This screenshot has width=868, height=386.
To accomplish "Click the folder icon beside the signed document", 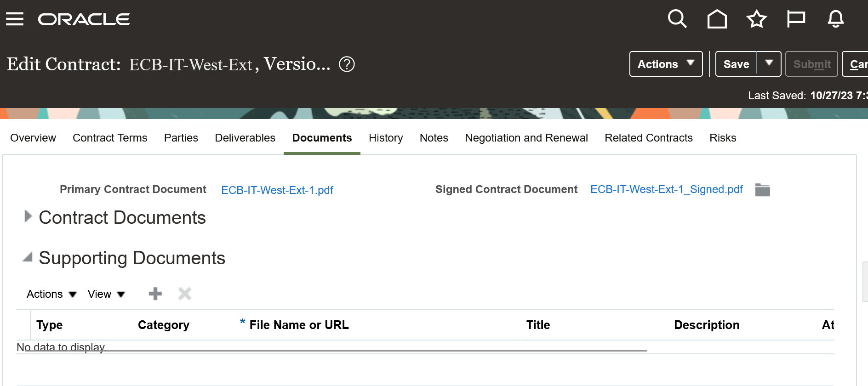I will click(763, 189).
